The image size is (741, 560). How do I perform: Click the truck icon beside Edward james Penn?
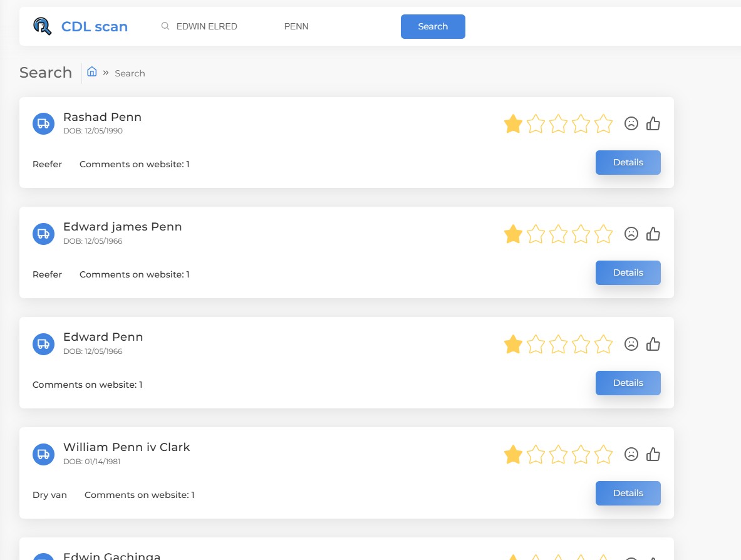coord(43,234)
